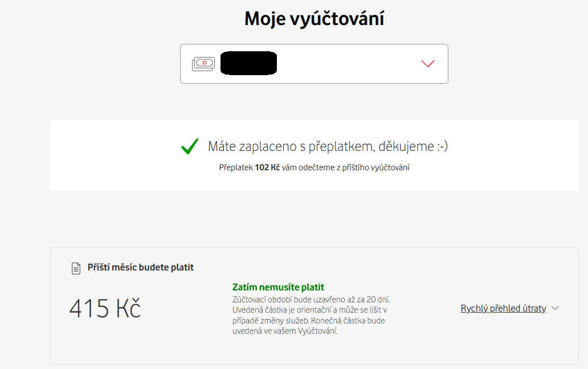Click the vám odečteme z příštího vyúčtování text

(345, 167)
